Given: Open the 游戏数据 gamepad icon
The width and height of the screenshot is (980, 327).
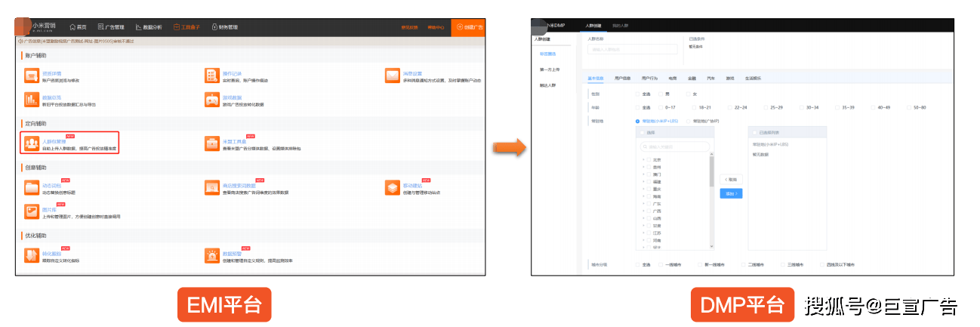Looking at the screenshot, I should 211,100.
